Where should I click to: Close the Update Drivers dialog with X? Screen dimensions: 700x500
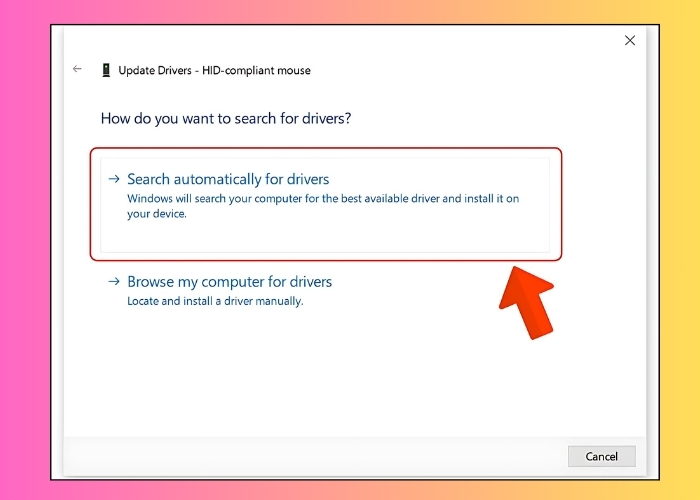629,41
